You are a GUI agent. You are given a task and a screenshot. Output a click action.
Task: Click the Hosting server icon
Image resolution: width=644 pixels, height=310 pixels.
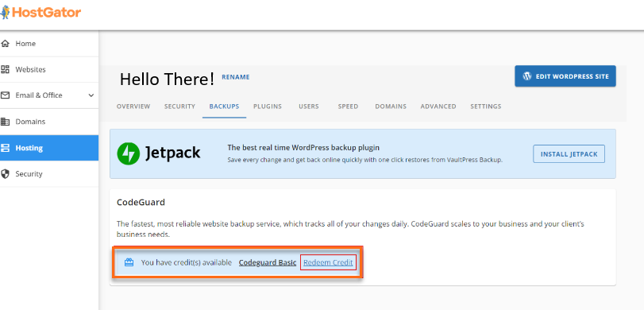[5, 148]
